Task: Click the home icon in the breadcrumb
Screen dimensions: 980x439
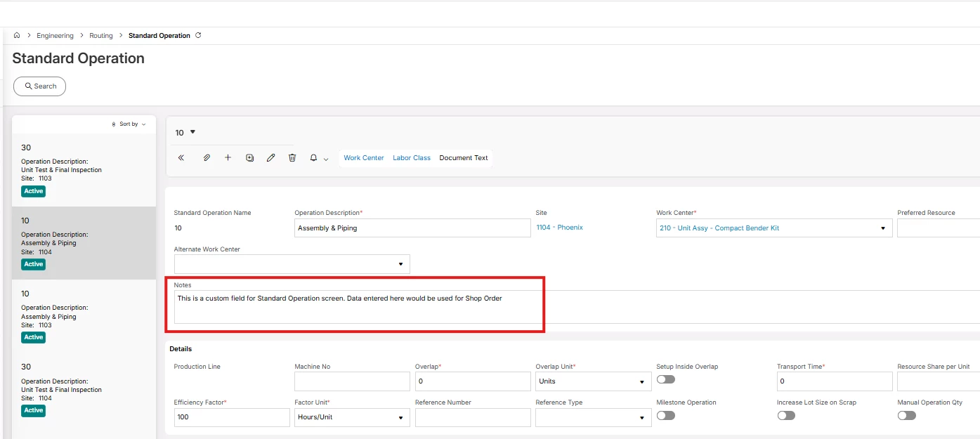Action: 17,35
